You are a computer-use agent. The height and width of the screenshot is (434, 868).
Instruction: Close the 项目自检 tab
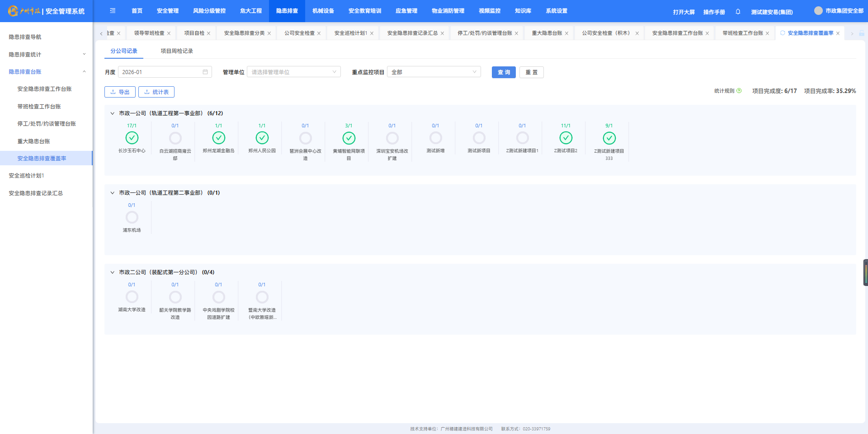(x=209, y=33)
